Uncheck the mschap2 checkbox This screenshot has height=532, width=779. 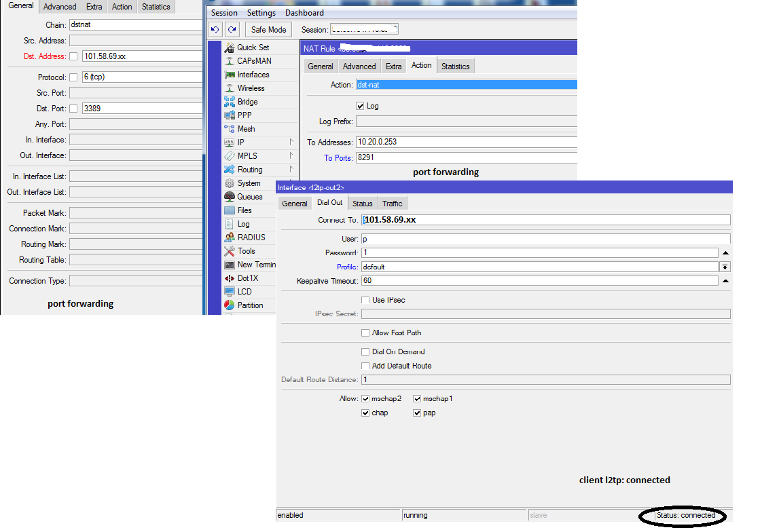point(365,399)
